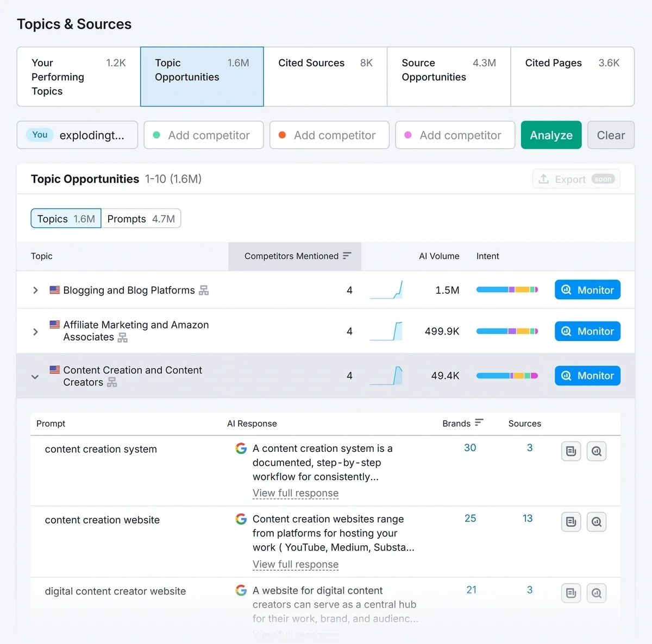Click the Analyze button
The image size is (652, 644).
click(551, 135)
